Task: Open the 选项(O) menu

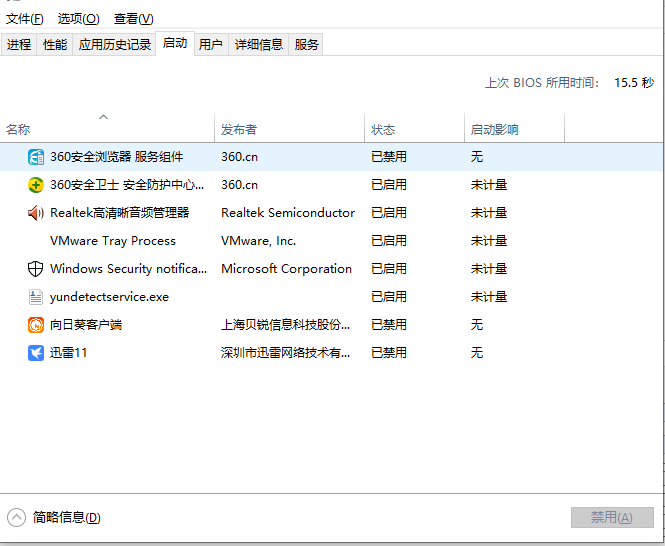Action: point(78,19)
